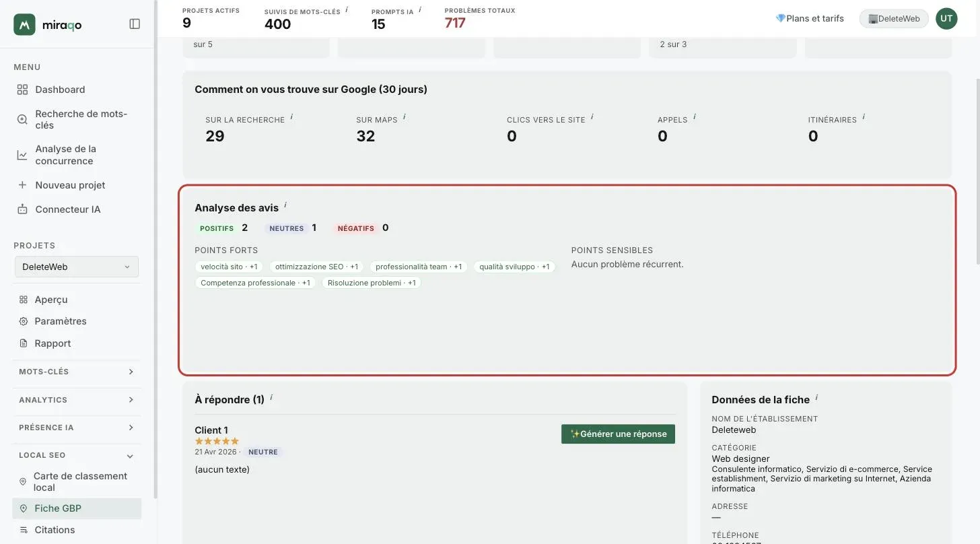The height and width of the screenshot is (544, 980).
Task: Click info icon beside Prompts IA
Action: (420, 9)
